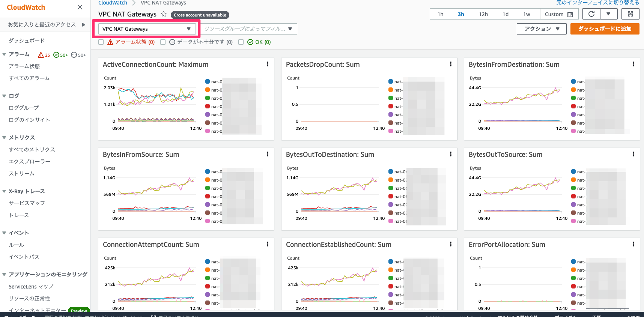Open calendar icon beside Custom range
Screen dimensions: 644x317
[x=570, y=14]
